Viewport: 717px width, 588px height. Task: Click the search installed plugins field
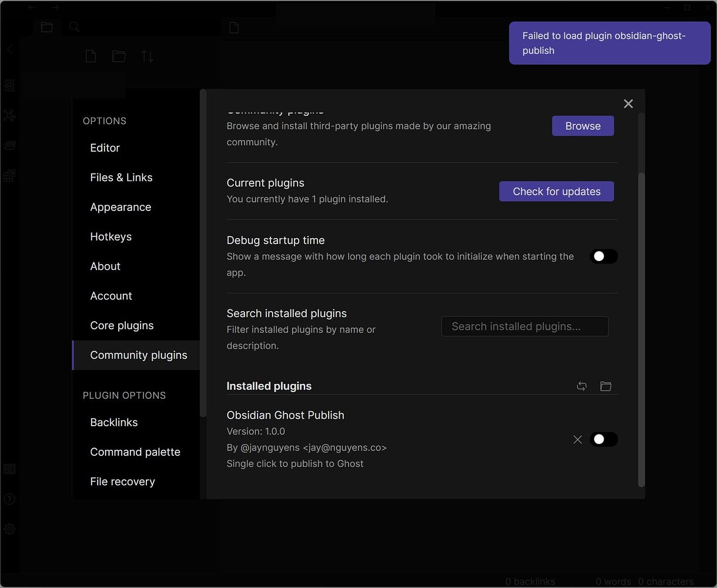(524, 326)
